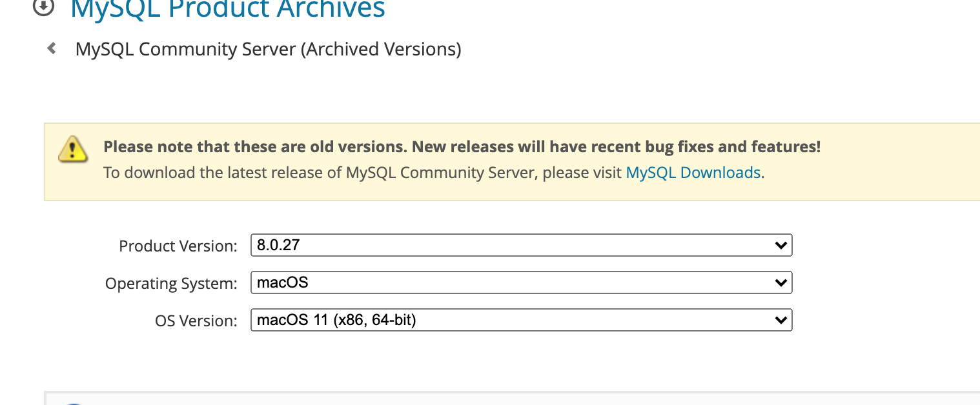This screenshot has height=405, width=980.
Task: Click the MySQL Product Archives heading
Action: pyautogui.click(x=227, y=8)
